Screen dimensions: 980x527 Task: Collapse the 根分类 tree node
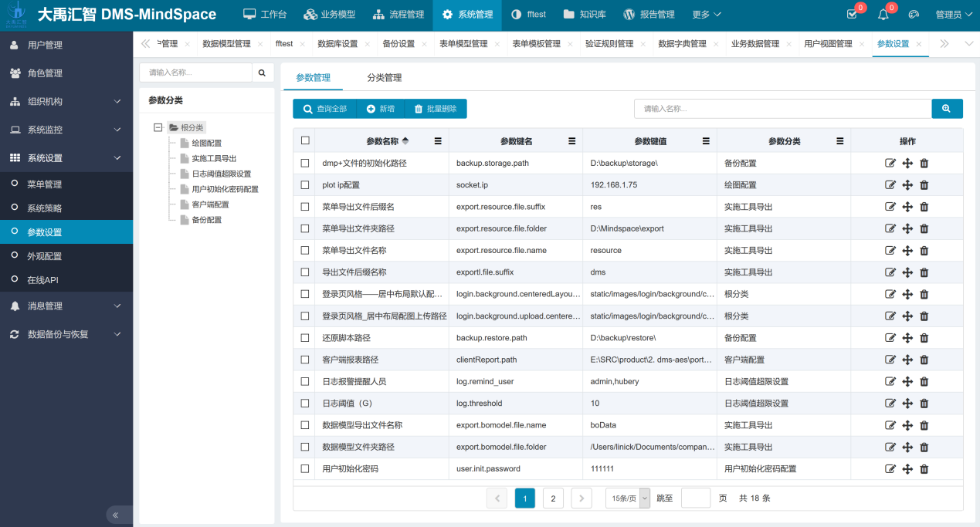coord(158,127)
